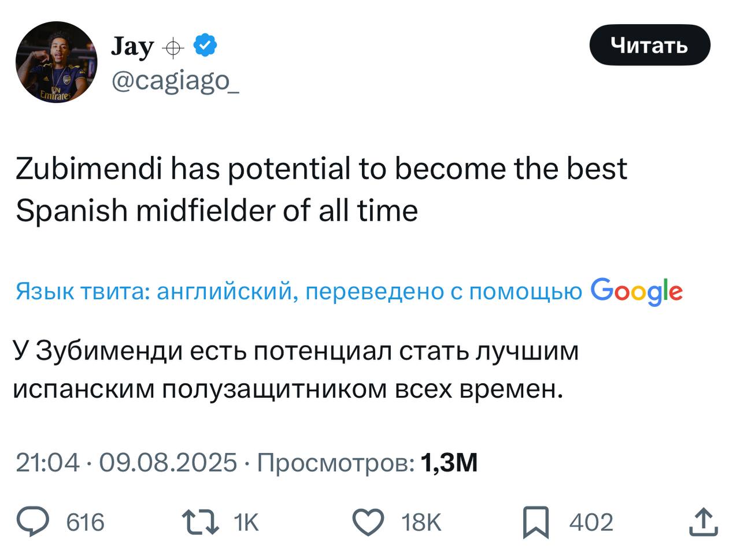Screen dimensions: 740x560
Task: Open the @cagiago_ handle link
Action: point(175,81)
